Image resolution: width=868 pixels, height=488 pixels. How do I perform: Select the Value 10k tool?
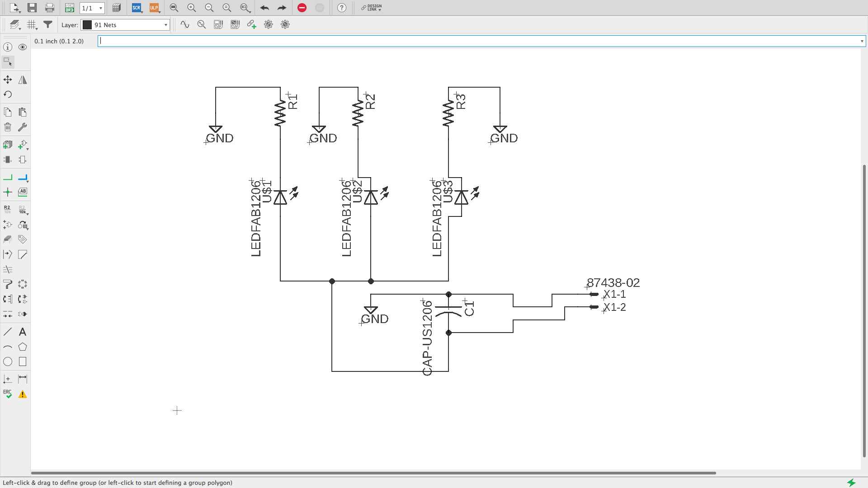tap(23, 210)
